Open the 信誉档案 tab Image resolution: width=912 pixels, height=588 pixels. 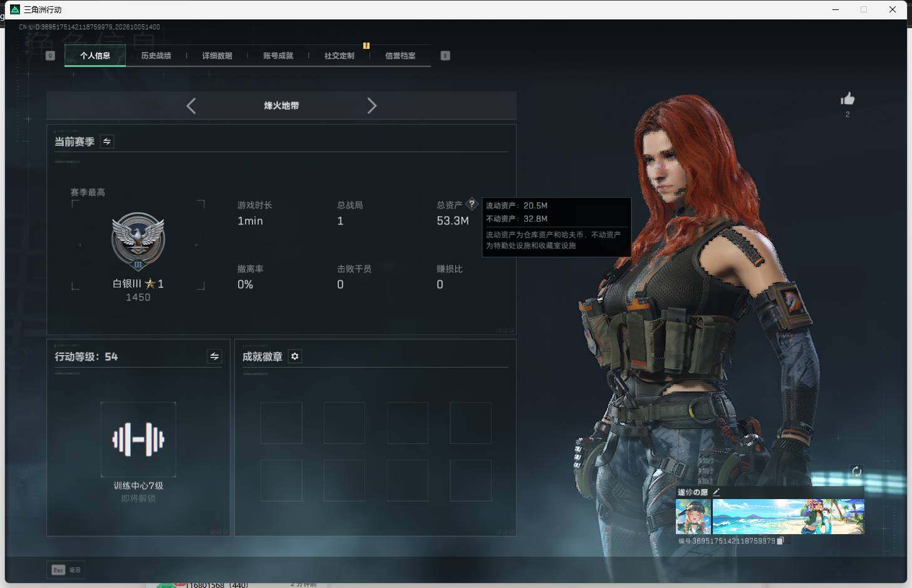(400, 56)
